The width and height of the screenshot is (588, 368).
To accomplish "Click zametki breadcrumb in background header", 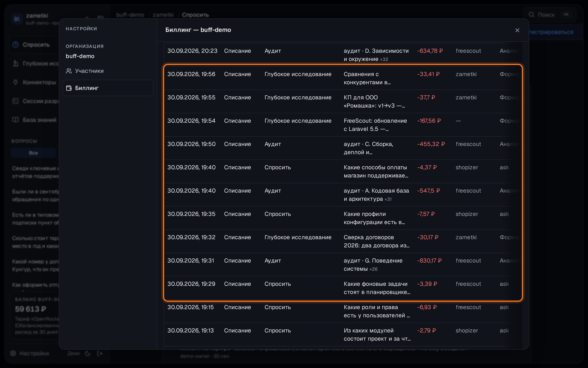I will pyautogui.click(x=163, y=15).
